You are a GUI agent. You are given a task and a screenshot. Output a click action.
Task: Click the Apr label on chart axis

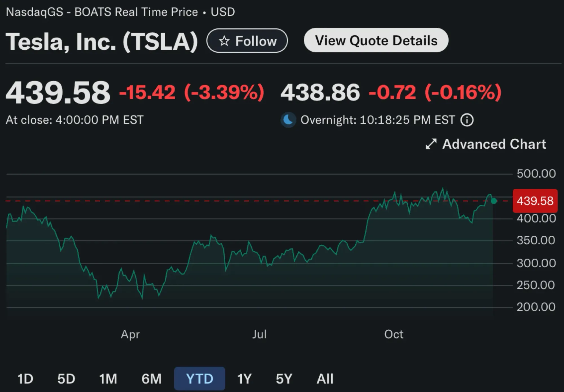tap(130, 334)
